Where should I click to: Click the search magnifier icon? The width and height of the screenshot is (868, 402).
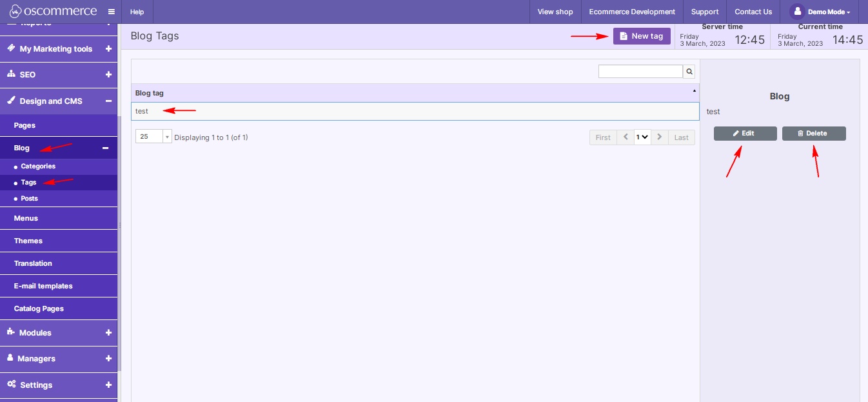coord(689,72)
